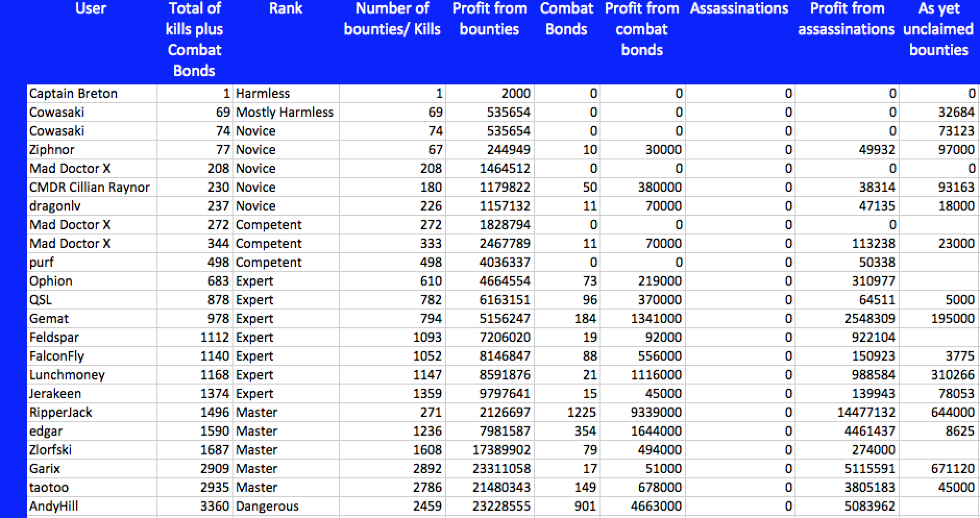This screenshot has height=518, width=980.
Task: Select 'Profit from bounties' header
Action: (489, 19)
